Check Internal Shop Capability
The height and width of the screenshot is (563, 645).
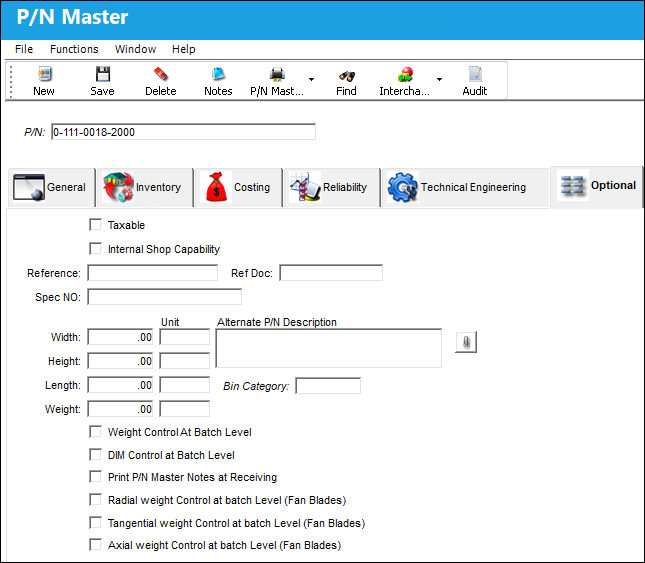point(95,249)
